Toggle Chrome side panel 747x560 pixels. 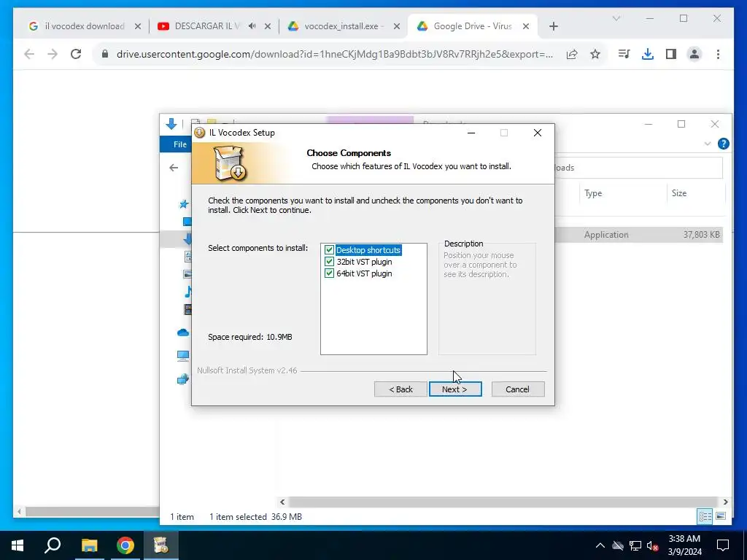(x=671, y=54)
